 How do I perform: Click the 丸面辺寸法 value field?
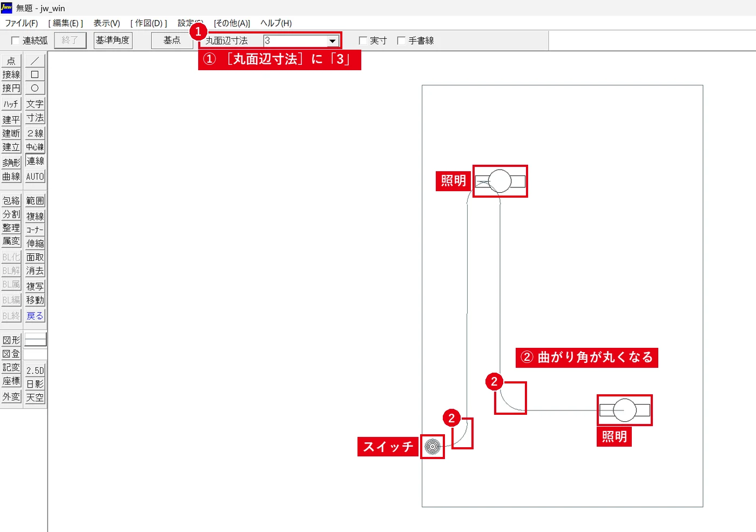click(295, 41)
